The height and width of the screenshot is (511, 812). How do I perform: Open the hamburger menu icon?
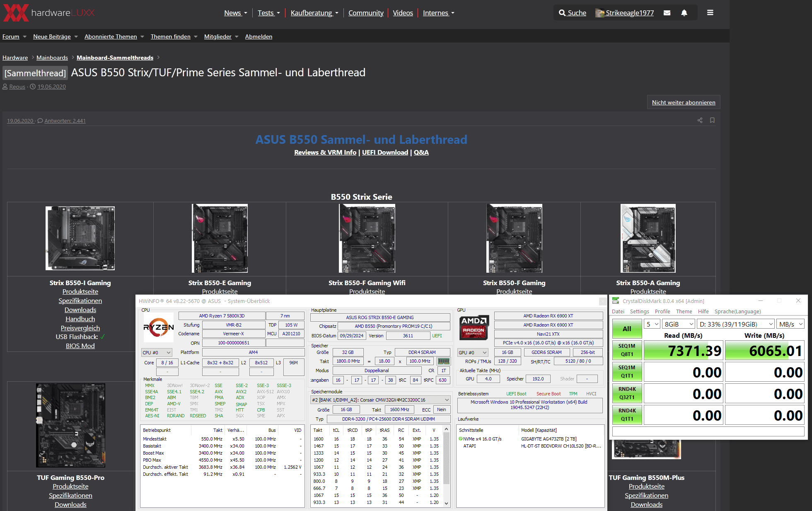[710, 13]
